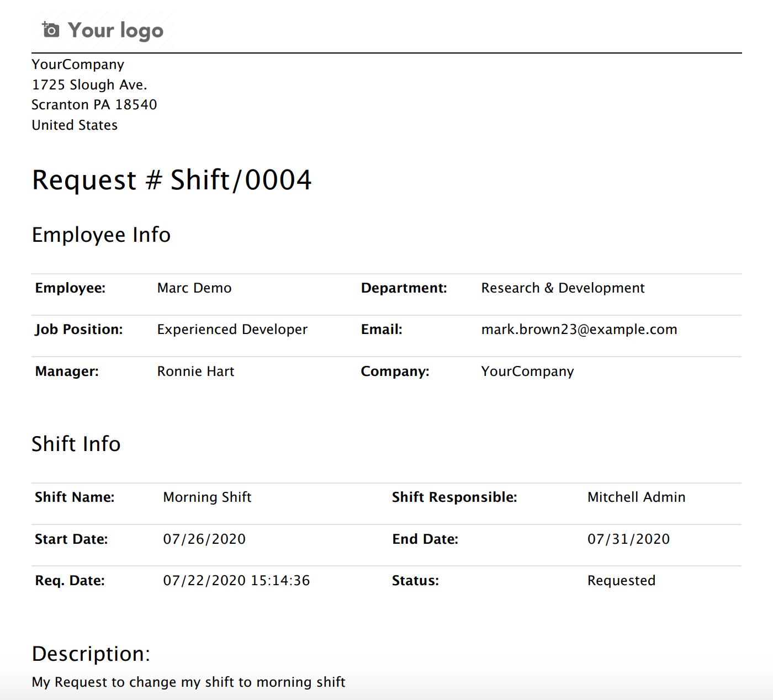Image resolution: width=773 pixels, height=700 pixels.
Task: Click the camera icon in the logo placeholder
Action: click(51, 30)
